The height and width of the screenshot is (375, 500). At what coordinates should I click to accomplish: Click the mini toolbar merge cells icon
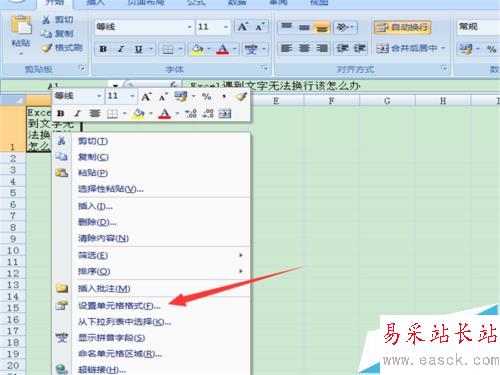click(x=225, y=114)
